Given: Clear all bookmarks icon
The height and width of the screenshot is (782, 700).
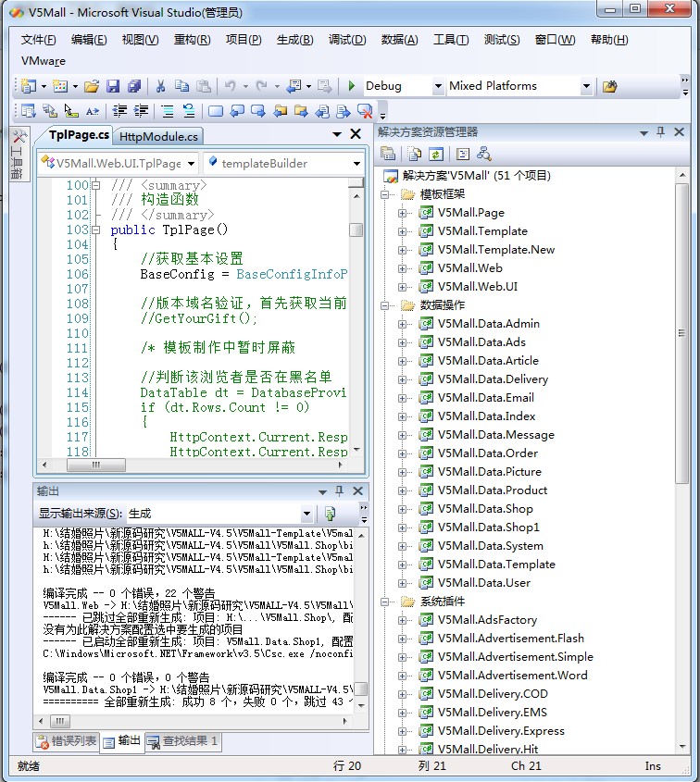Looking at the screenshot, I should pyautogui.click(x=365, y=111).
